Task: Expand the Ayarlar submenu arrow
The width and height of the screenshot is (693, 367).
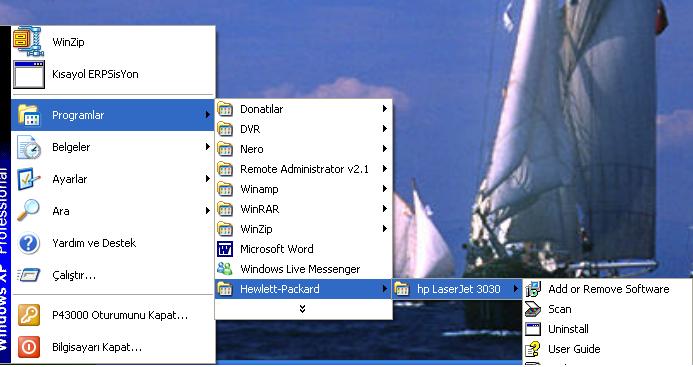Action: [207, 179]
